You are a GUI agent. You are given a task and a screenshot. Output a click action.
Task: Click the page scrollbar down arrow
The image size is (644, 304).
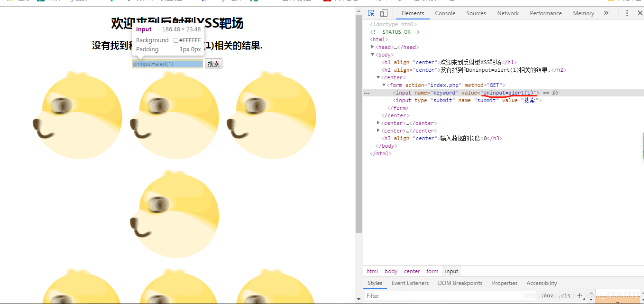coord(359,299)
